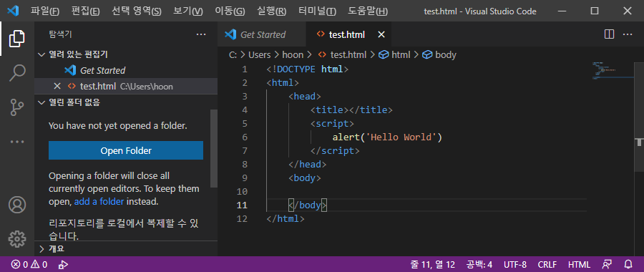
Task: Select test.html in open editors list
Action: click(x=126, y=86)
